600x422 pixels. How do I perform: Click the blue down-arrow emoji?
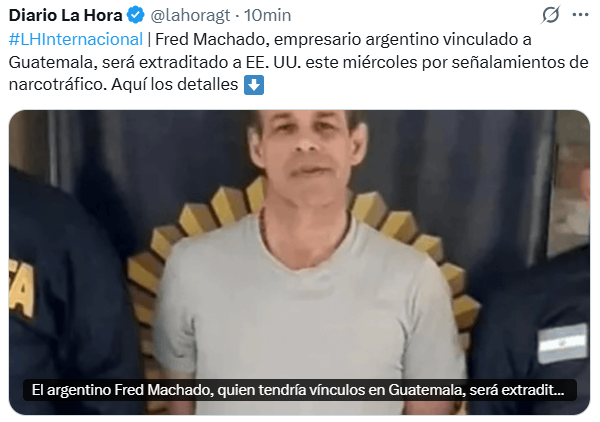pyautogui.click(x=254, y=85)
